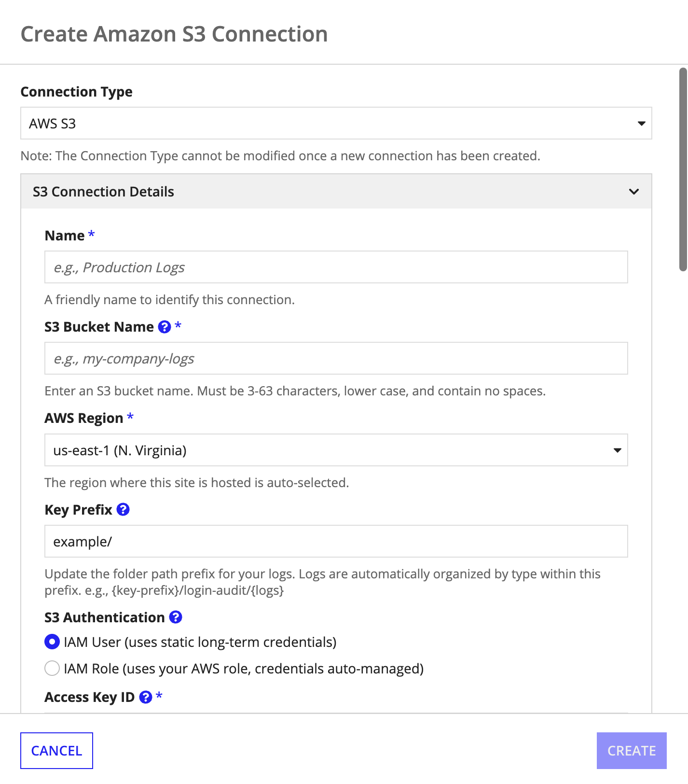Click the CREATE button

[x=632, y=751]
